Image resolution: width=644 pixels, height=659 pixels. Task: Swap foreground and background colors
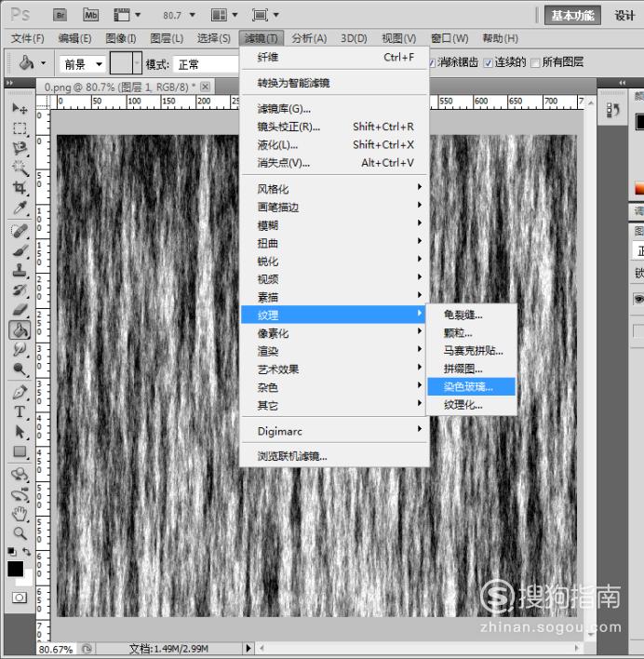(x=27, y=551)
